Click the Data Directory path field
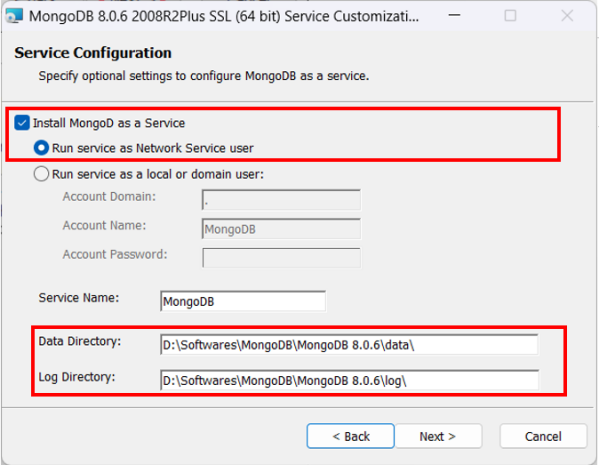Viewport: 599px width, 465px height. pos(349,345)
